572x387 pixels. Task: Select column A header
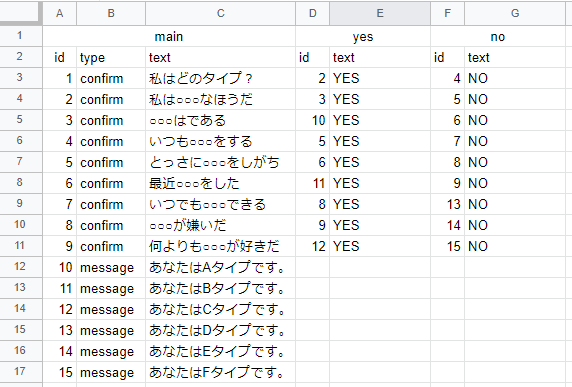coord(59,13)
